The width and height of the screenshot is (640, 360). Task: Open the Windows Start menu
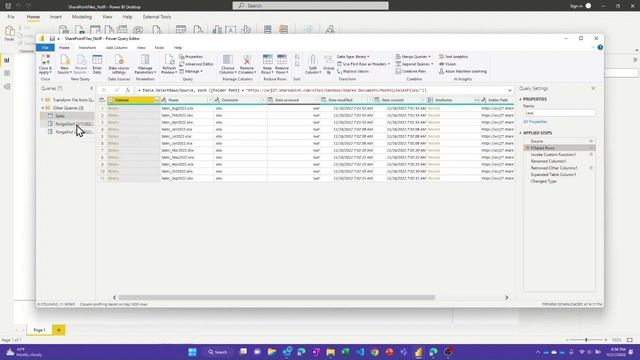coord(192,352)
